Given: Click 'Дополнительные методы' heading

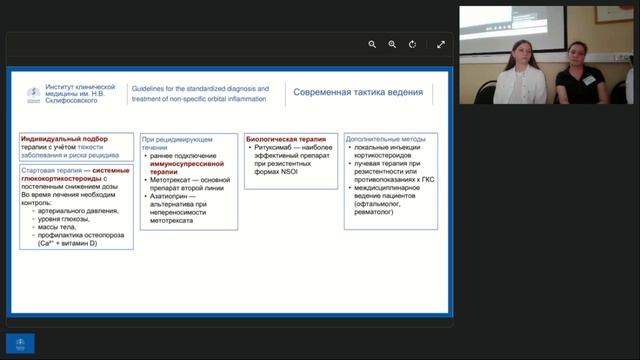Looking at the screenshot, I should pos(385,139).
